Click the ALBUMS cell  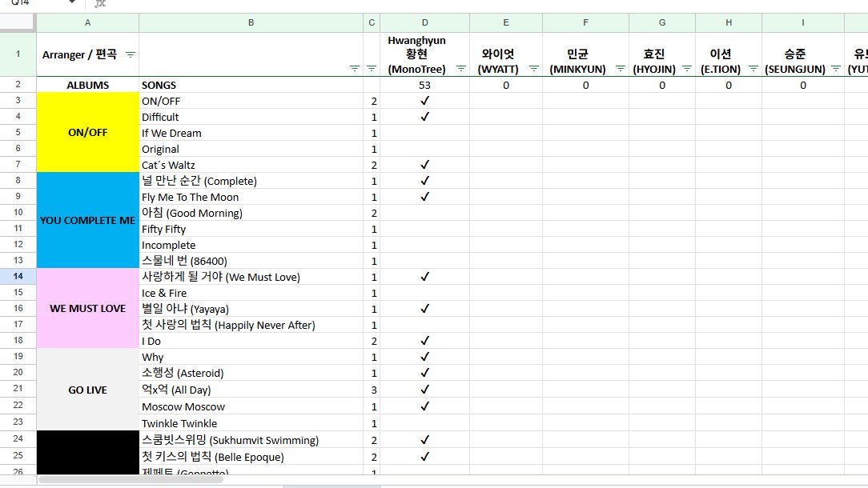pyautogui.click(x=87, y=86)
